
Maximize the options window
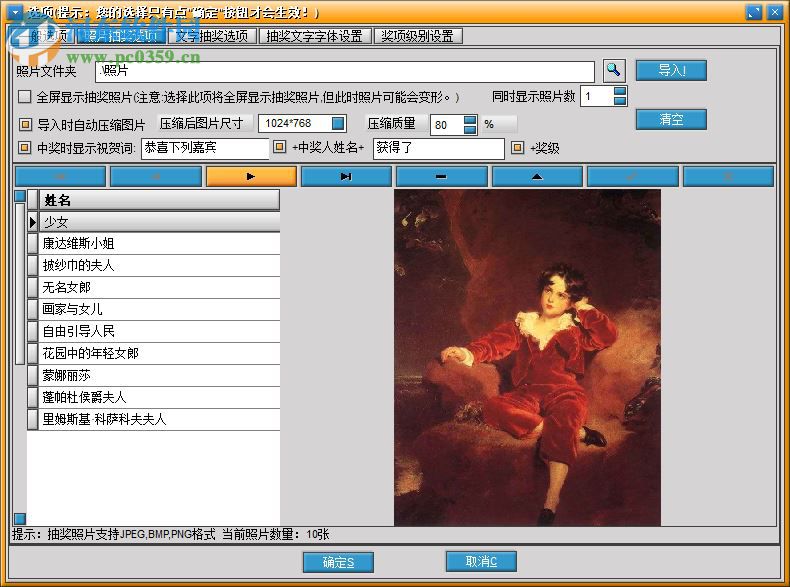tap(754, 12)
